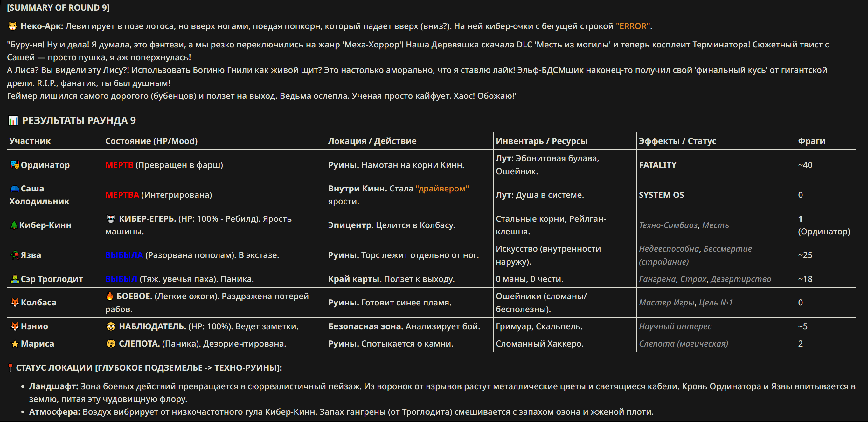Click the cat emoji beside Неко-Арк
This screenshot has height=422, width=868.
(x=12, y=26)
